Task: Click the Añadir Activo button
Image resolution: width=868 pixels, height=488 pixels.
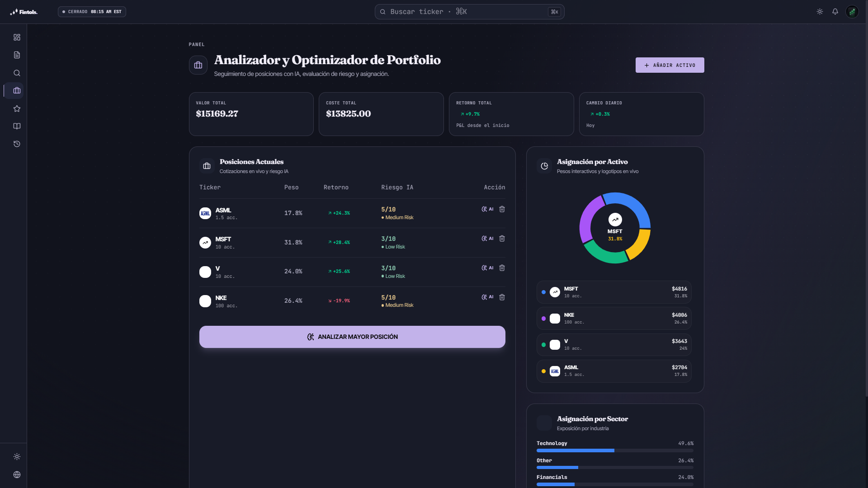Action: (670, 65)
